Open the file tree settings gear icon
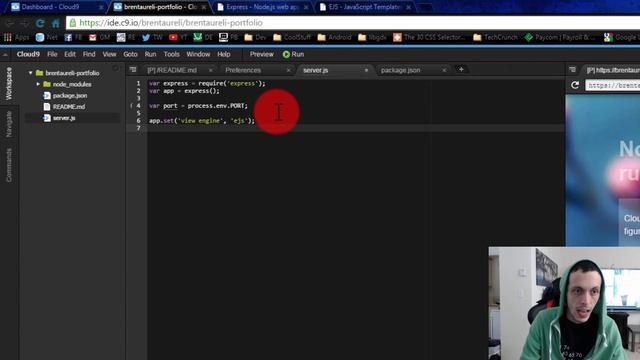This screenshot has width=640, height=360. [x=116, y=69]
